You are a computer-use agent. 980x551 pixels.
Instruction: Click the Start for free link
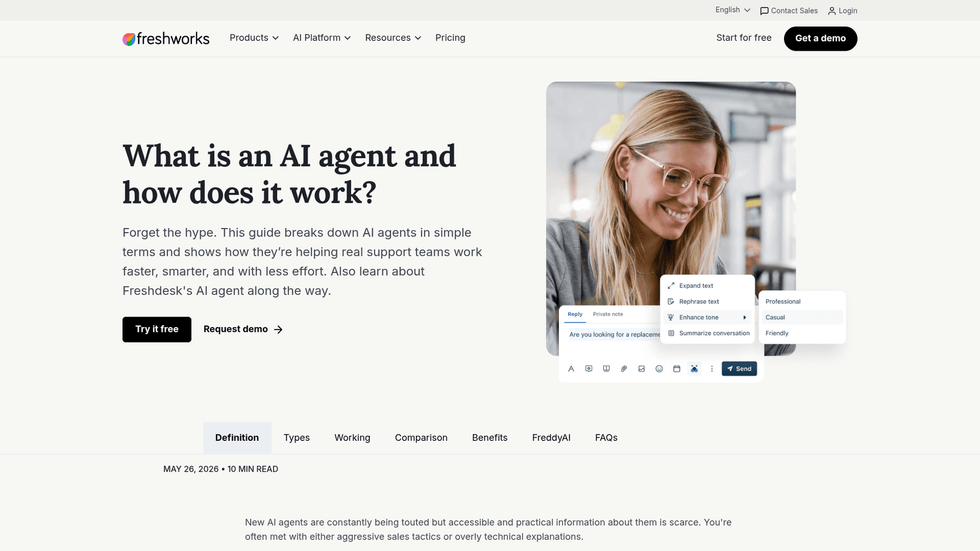744,38
